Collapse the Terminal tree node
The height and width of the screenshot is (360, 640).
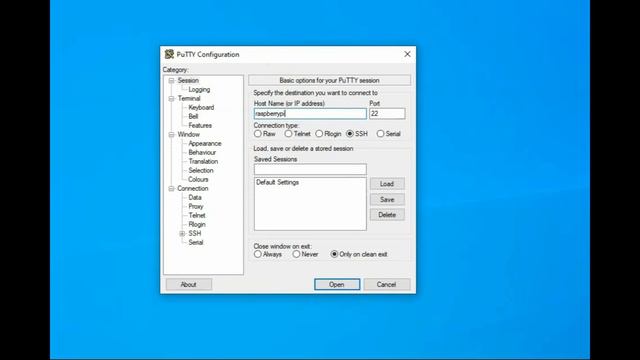click(x=171, y=98)
